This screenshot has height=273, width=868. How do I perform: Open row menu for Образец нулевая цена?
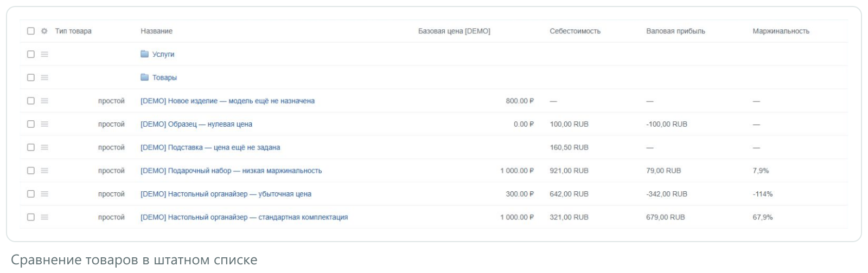point(44,124)
